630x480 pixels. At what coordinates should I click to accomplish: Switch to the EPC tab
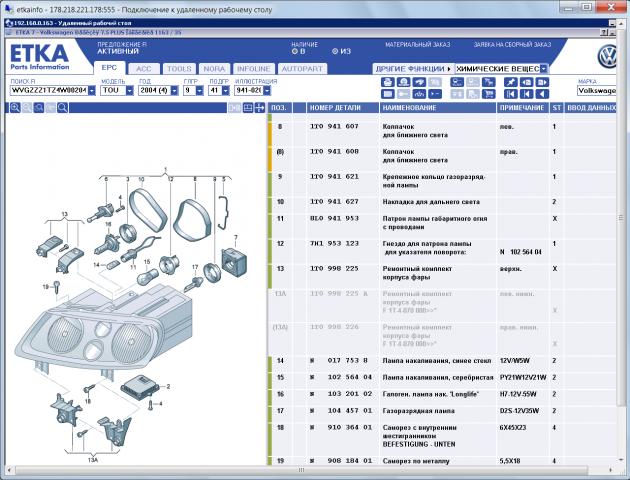point(109,68)
